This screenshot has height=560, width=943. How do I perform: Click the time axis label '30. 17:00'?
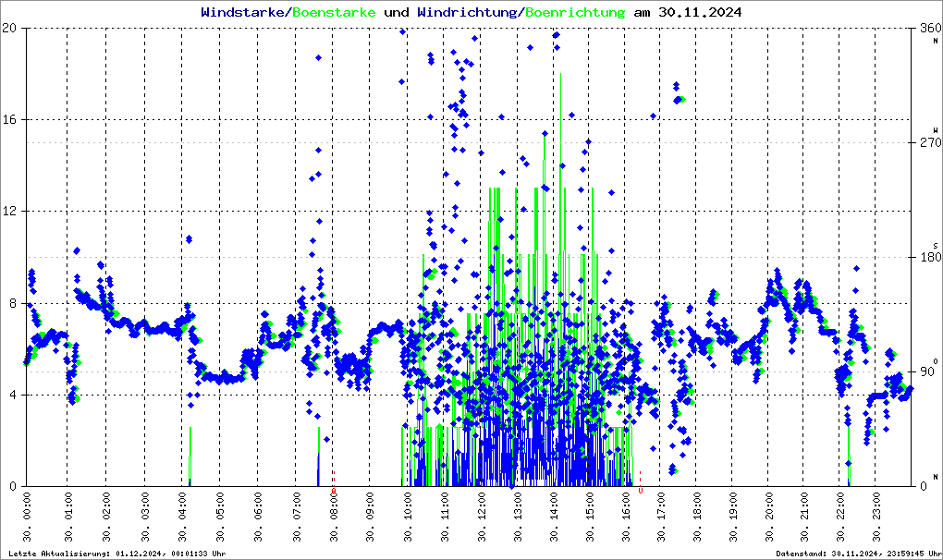coord(660,517)
